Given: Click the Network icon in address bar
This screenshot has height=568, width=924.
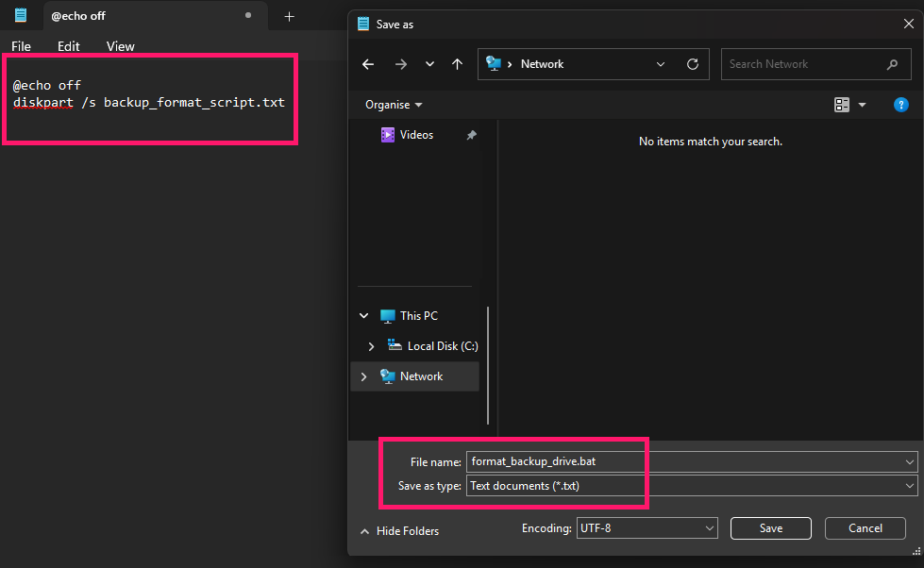Looking at the screenshot, I should click(x=494, y=63).
